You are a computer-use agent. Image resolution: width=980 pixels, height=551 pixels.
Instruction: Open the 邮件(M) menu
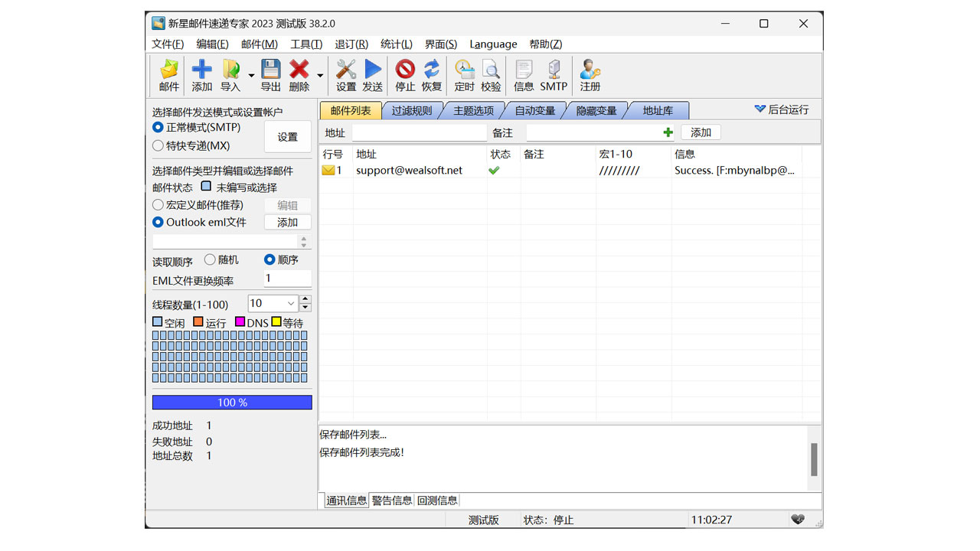click(x=260, y=44)
